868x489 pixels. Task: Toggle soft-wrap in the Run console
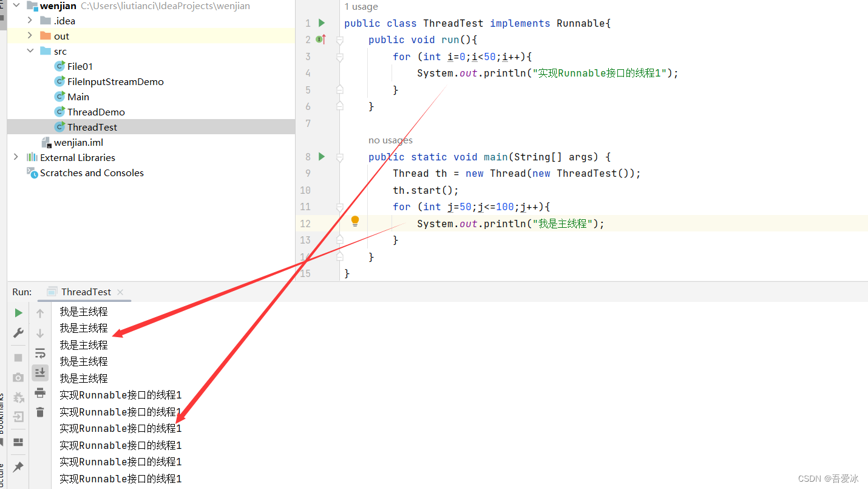click(x=40, y=353)
